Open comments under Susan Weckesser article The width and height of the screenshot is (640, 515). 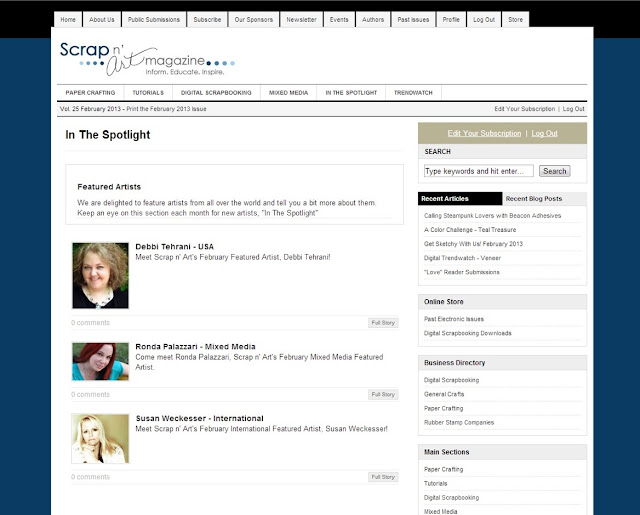90,477
